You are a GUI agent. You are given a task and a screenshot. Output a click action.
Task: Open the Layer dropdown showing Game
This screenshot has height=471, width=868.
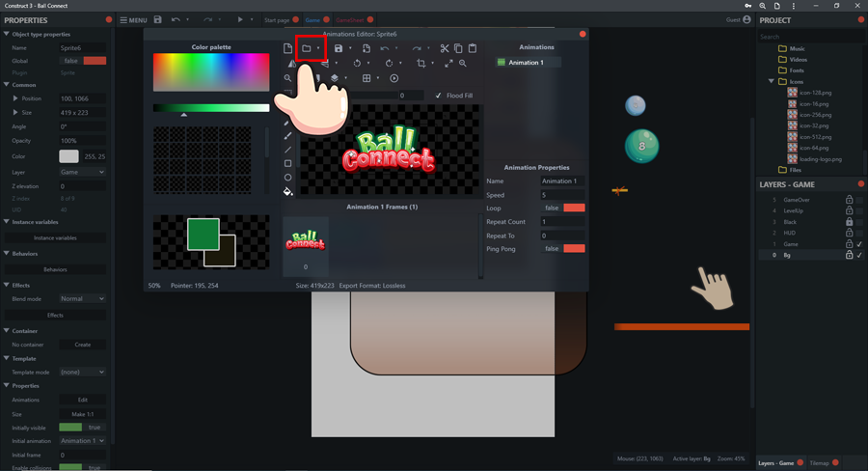(x=82, y=172)
